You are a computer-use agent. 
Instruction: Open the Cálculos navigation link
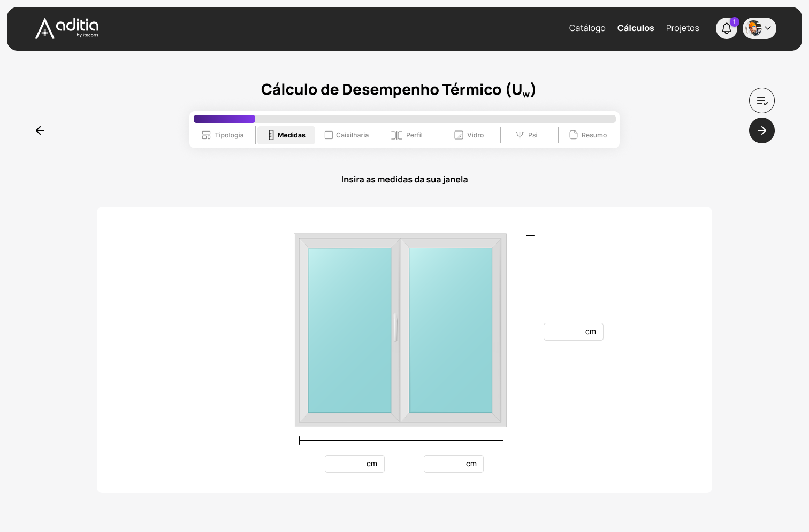tap(635, 28)
